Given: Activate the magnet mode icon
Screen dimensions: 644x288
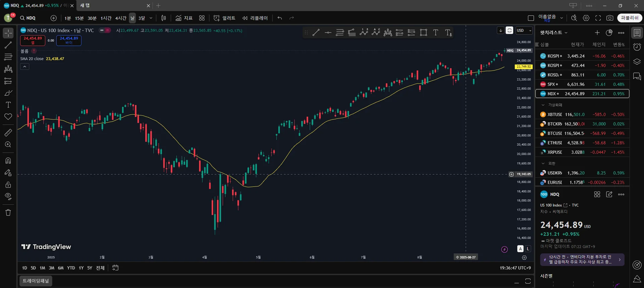Looking at the screenshot, I should pos(8,161).
